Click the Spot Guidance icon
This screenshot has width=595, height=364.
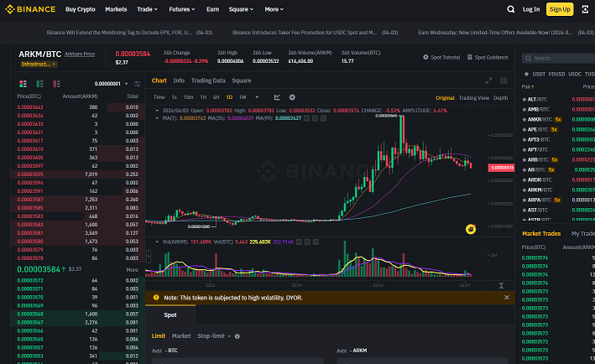pyautogui.click(x=470, y=57)
